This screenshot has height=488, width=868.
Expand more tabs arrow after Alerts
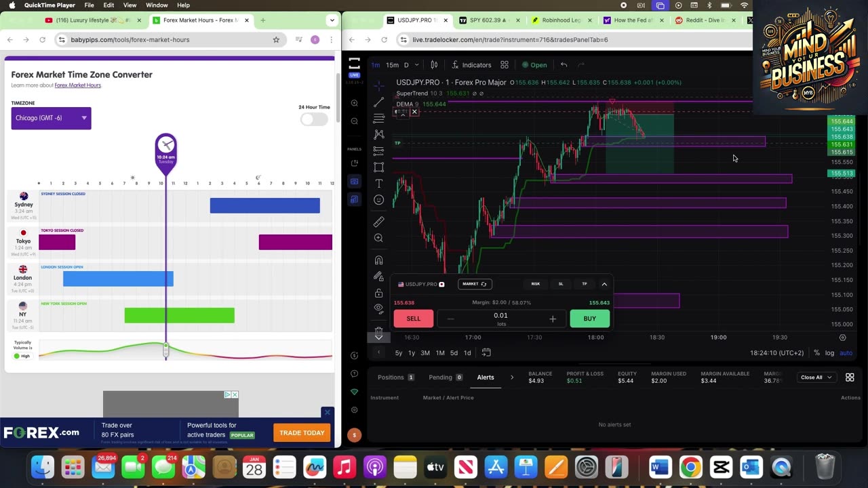coord(512,378)
